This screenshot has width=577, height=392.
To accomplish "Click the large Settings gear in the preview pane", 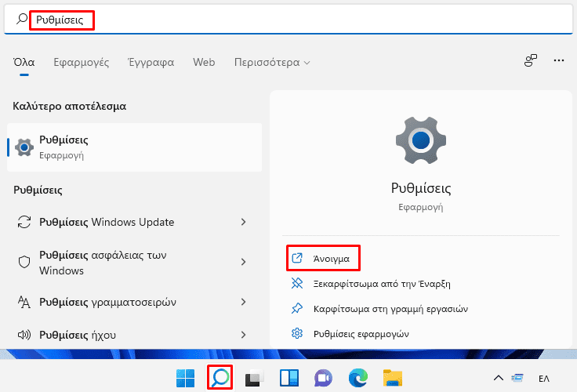I will [x=421, y=140].
